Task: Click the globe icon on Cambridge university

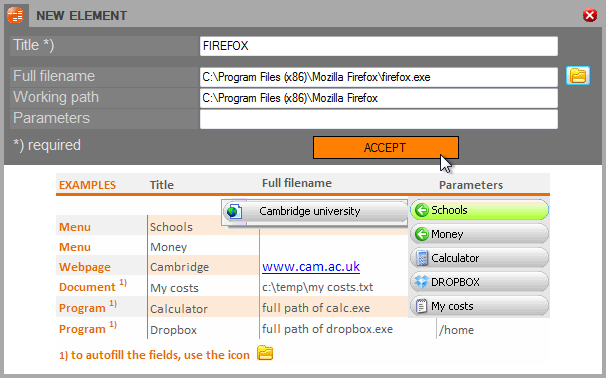Action: pyautogui.click(x=234, y=211)
